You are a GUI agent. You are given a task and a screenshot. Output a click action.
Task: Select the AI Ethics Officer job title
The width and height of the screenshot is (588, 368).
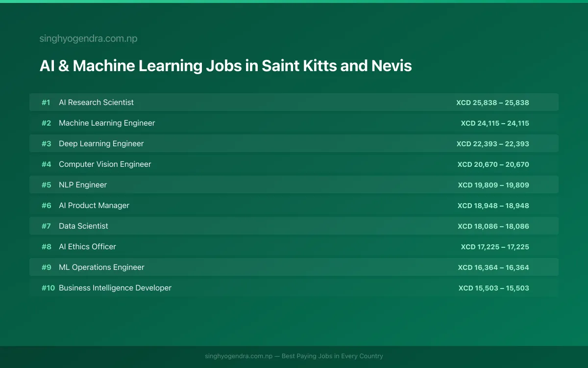pos(87,247)
